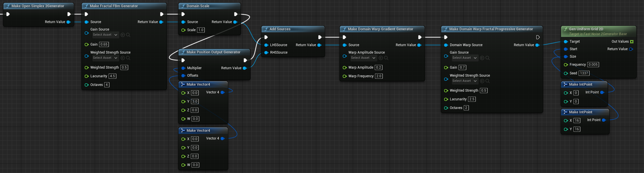Select the Make Fractal FBm Generator node title
This screenshot has height=173, width=644.
click(114, 6)
